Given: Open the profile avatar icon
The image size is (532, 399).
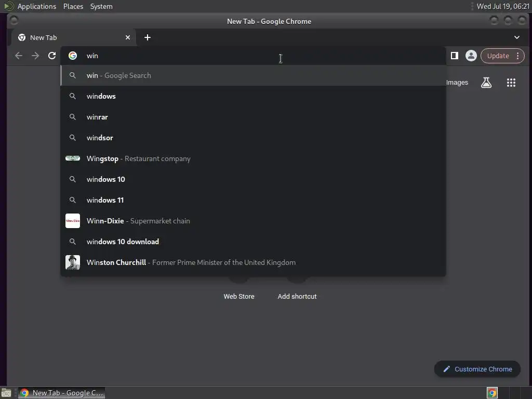Looking at the screenshot, I should click(471, 56).
